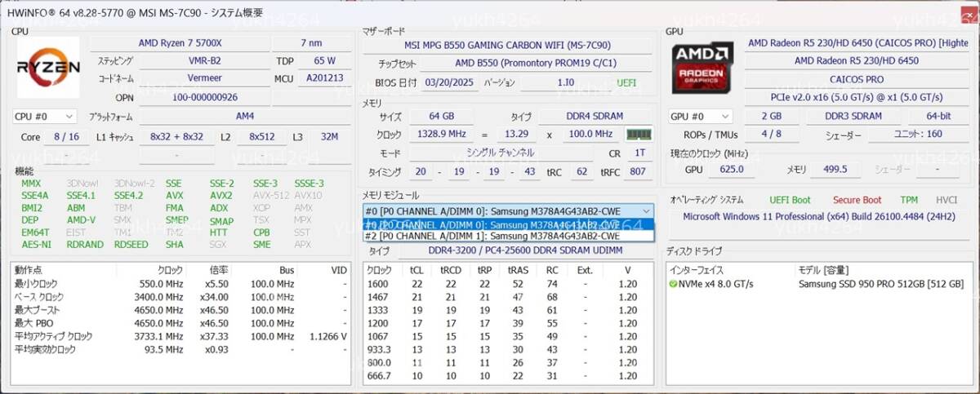The width and height of the screenshot is (980, 394).
Task: Click the 8x512 L2 cache value
Action: click(261, 137)
